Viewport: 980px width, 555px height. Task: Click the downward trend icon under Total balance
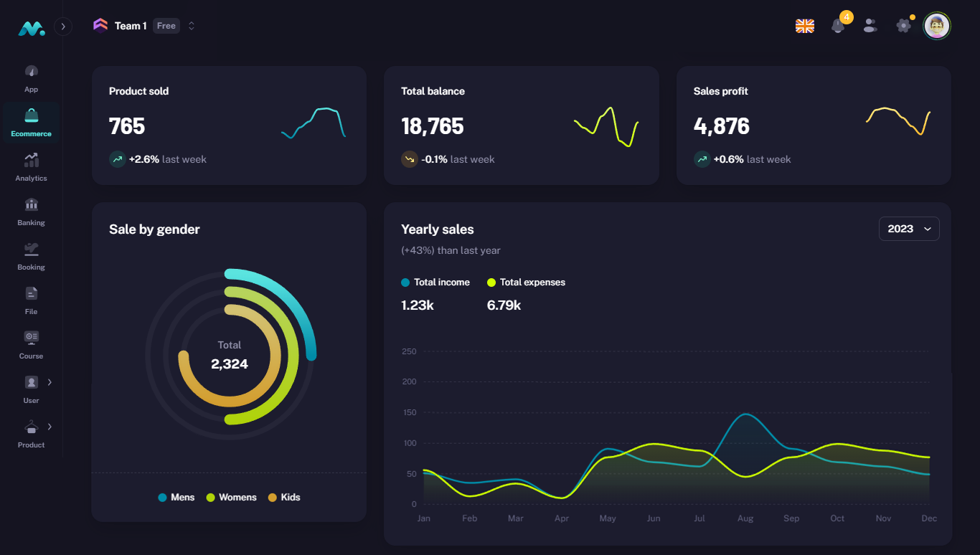click(410, 159)
